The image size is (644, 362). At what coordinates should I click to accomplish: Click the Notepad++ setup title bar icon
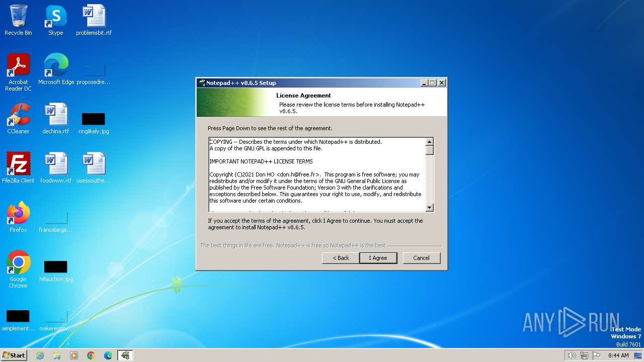point(202,83)
